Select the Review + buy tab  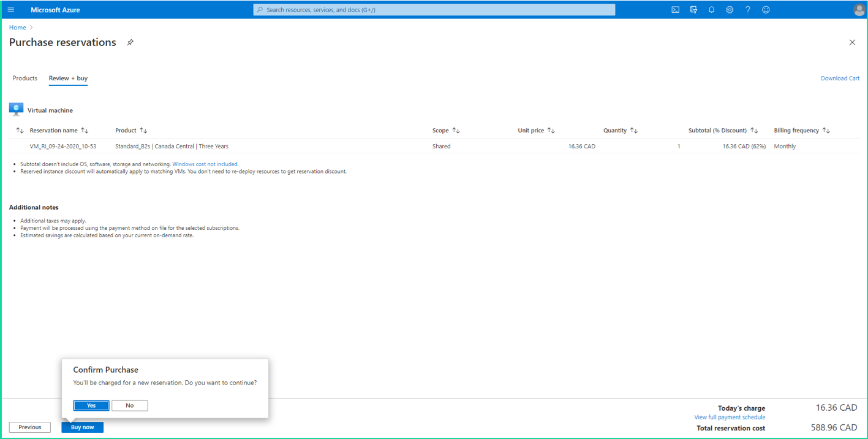(x=68, y=78)
